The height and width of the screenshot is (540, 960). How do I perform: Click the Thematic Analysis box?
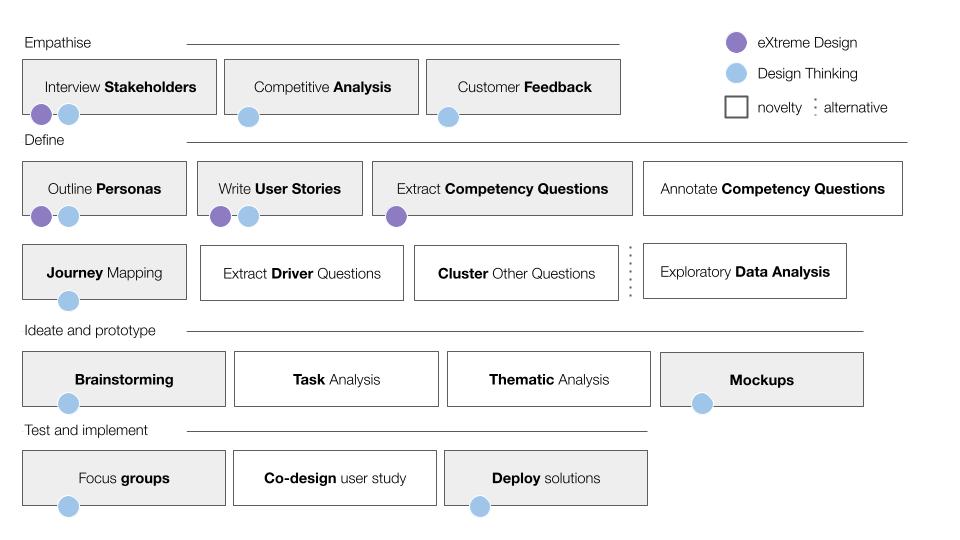coord(548,379)
